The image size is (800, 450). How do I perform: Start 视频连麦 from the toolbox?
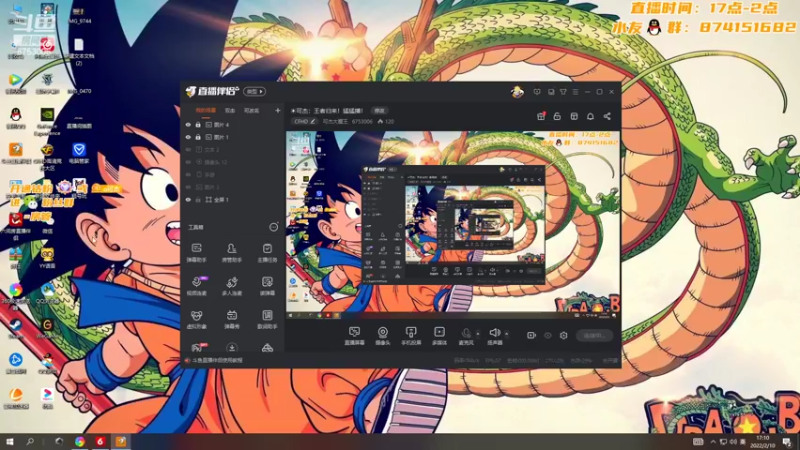pos(196,286)
